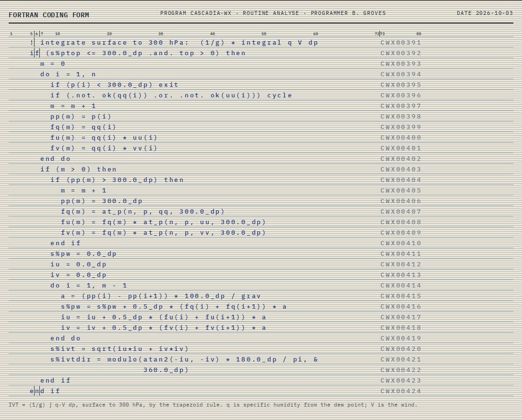Select line 's%ivt = sqrt(iu*iu + iv*iv)'
Screen dimensions: 522x420
(119, 349)
